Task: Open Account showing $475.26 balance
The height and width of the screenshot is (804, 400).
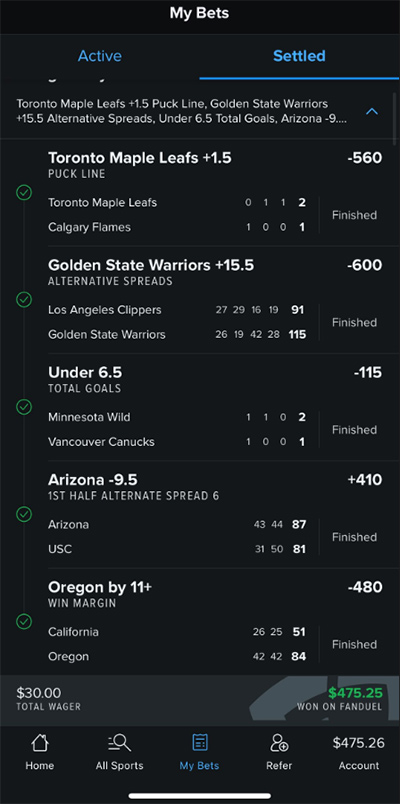Action: [x=358, y=754]
